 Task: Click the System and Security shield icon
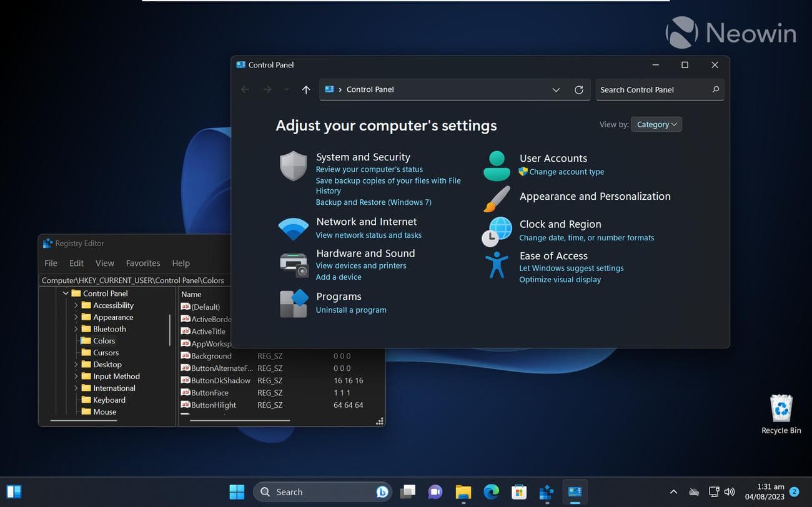(x=293, y=166)
